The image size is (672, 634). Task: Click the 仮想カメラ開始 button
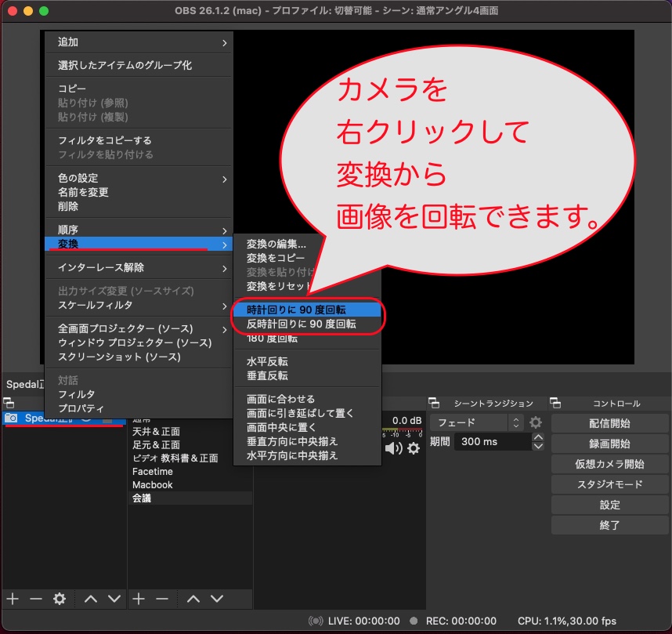(610, 464)
